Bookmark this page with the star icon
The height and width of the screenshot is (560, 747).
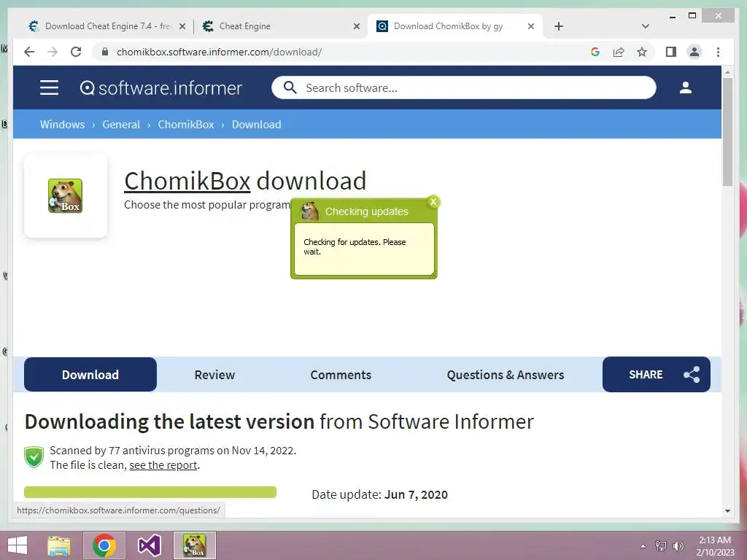642,52
